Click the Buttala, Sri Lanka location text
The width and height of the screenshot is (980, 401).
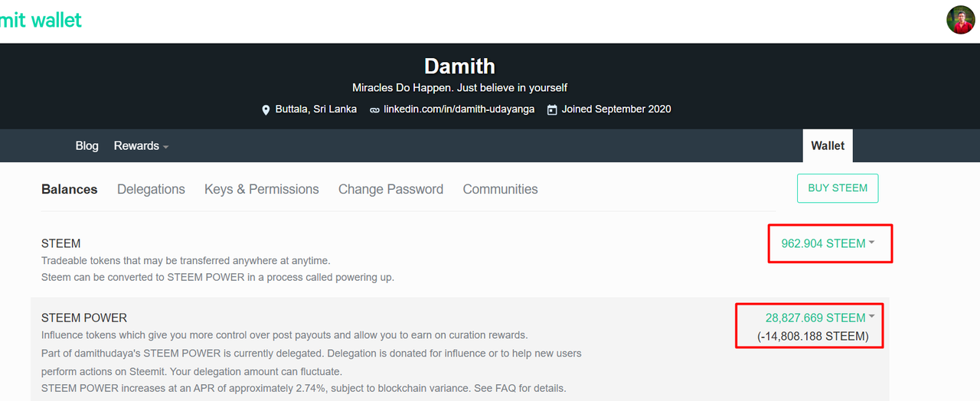coord(316,109)
